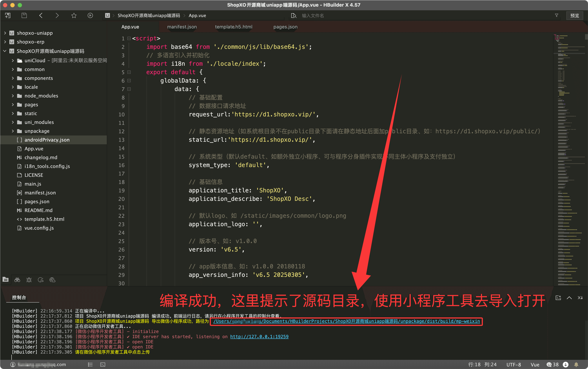Open the terminal icon in status bar
Viewport: 588px width, 369px height.
[103, 364]
